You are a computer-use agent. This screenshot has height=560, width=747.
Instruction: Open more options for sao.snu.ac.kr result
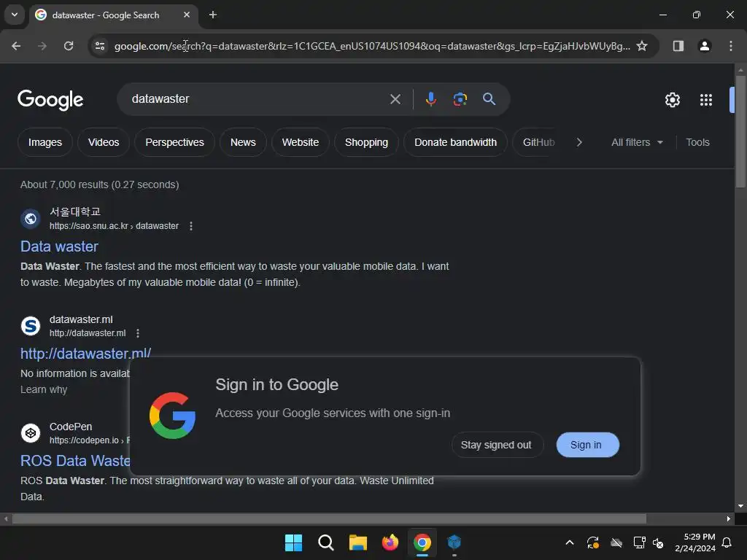tap(191, 226)
